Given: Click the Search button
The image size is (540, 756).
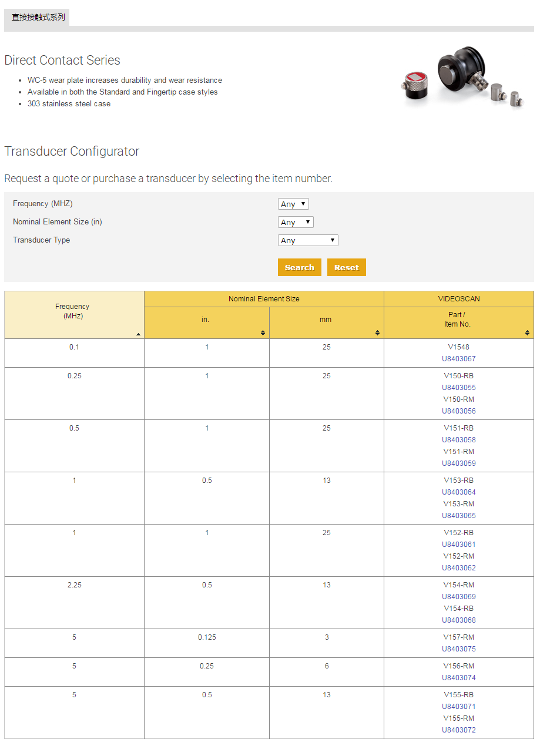Looking at the screenshot, I should (x=299, y=267).
